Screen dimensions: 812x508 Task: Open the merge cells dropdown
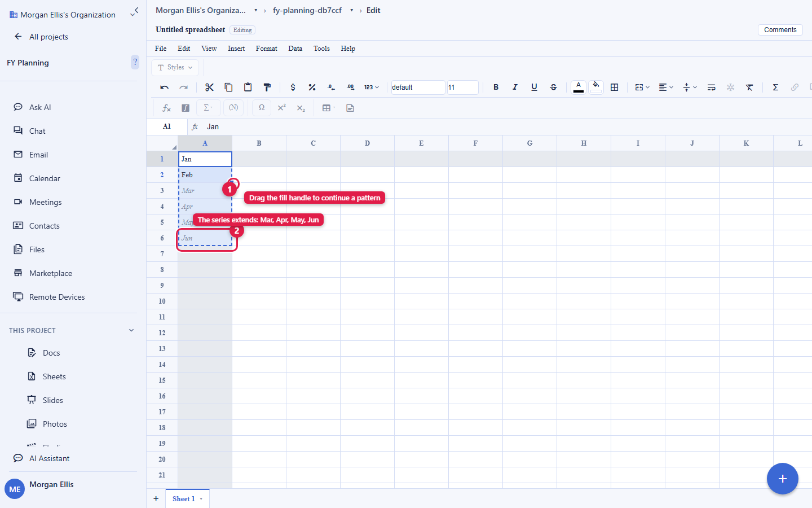(x=642, y=87)
